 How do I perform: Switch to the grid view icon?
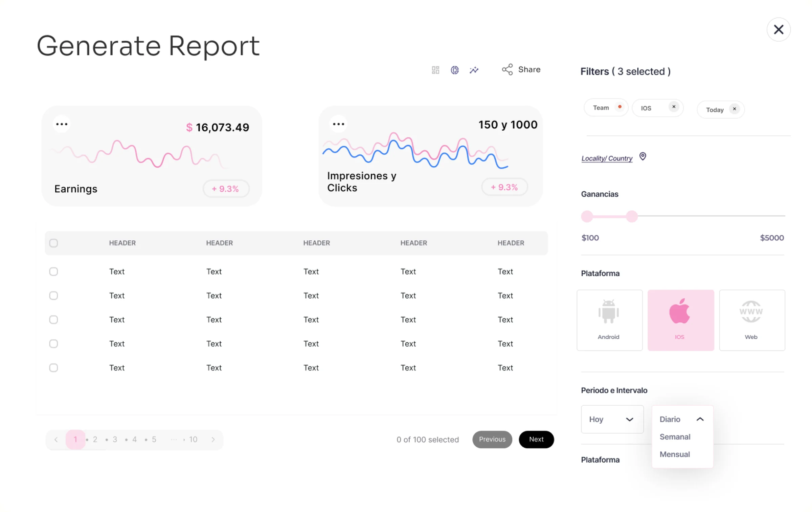point(435,70)
